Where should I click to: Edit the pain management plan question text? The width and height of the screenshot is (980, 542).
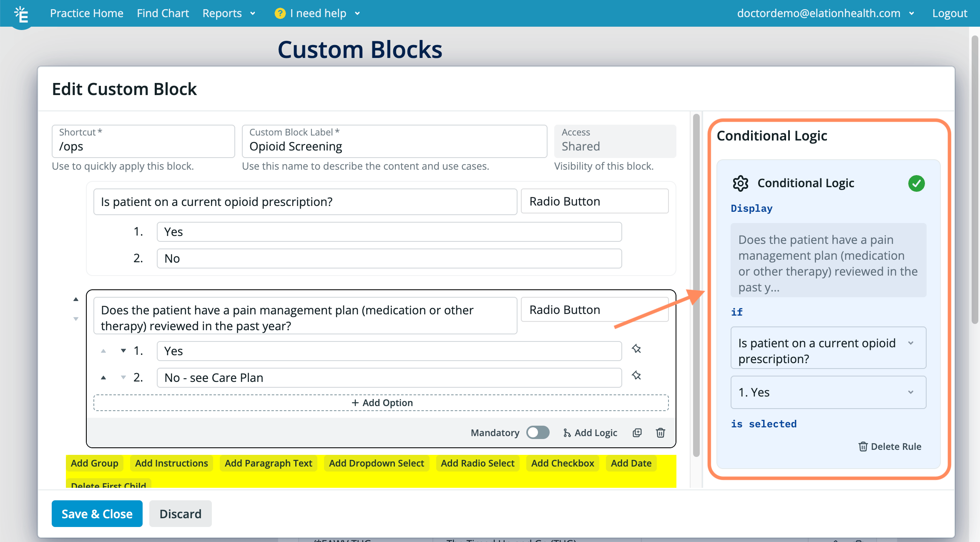pos(305,316)
